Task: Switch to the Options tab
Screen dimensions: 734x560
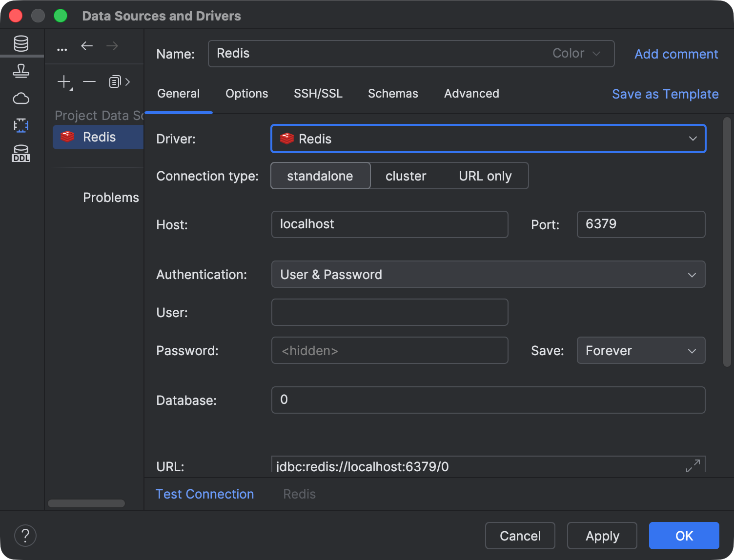Action: (247, 94)
